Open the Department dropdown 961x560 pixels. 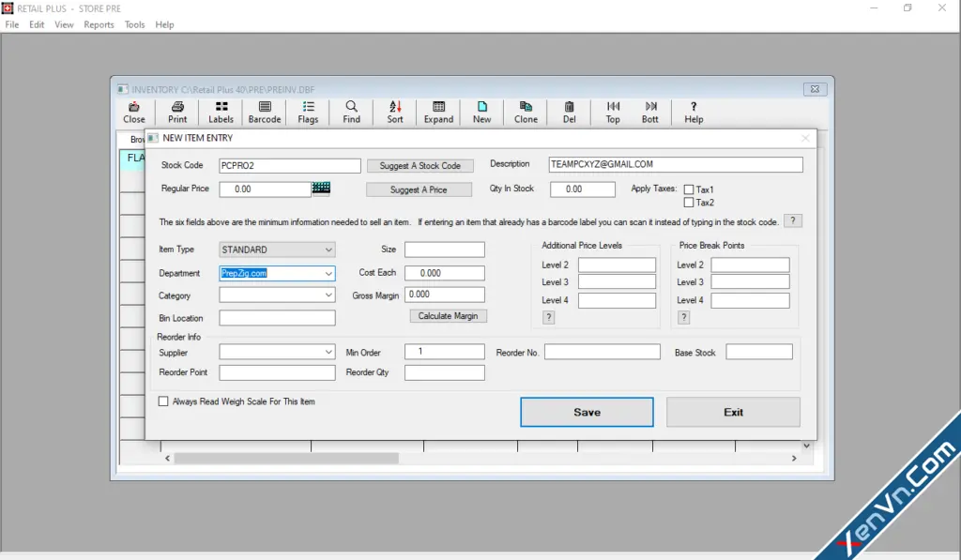328,273
